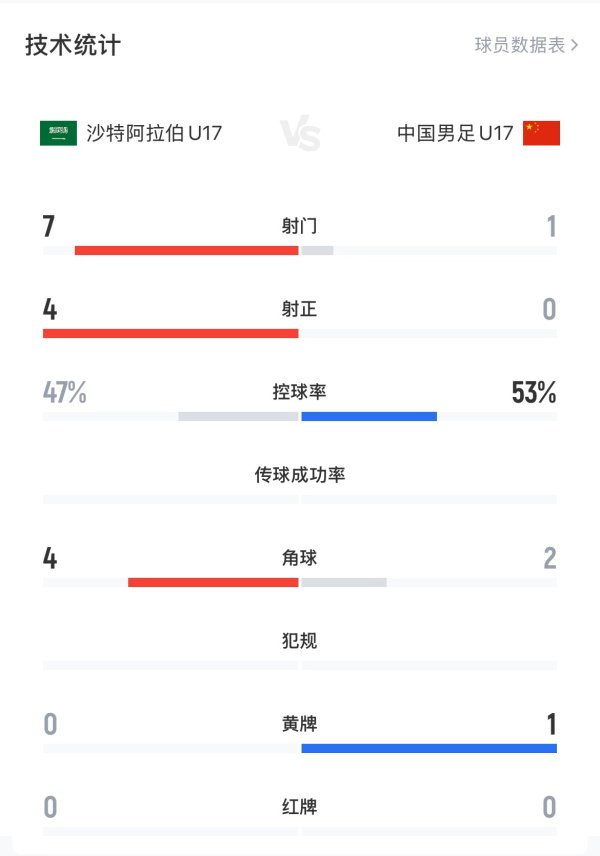Click the Saudi Arabia flag icon
The width and height of the screenshot is (600, 856).
tap(58, 133)
